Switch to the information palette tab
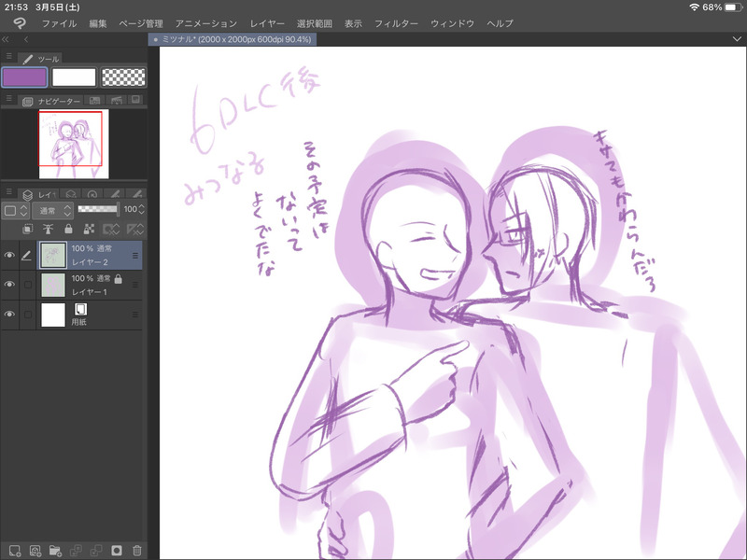The image size is (747, 560). [x=135, y=100]
